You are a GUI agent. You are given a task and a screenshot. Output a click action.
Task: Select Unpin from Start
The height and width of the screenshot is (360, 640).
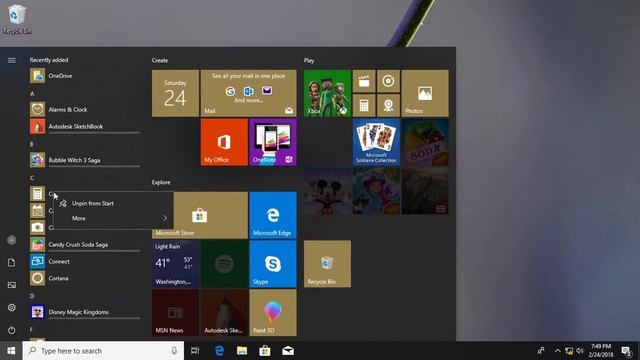[113, 203]
